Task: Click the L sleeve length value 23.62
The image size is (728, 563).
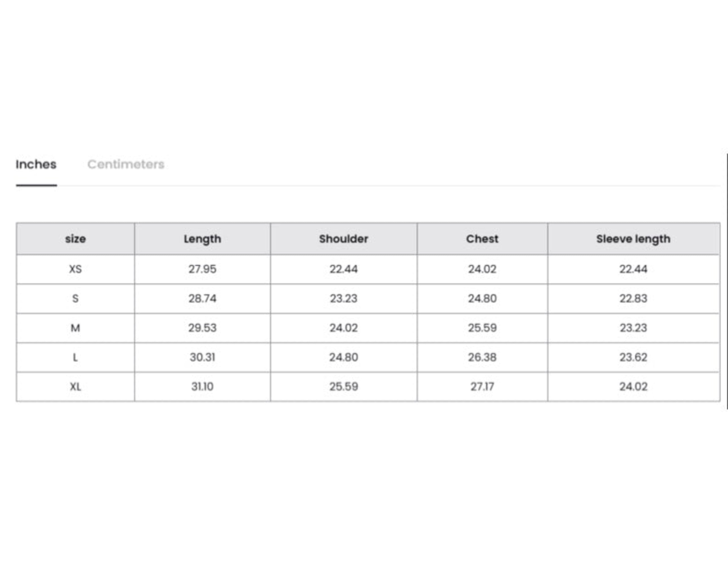Action: click(633, 357)
